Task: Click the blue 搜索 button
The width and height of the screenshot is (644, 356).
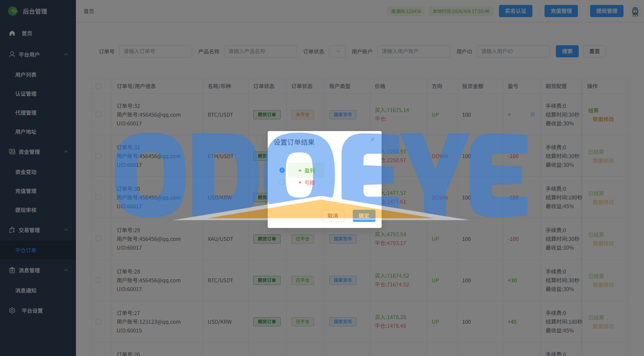Action: [567, 51]
